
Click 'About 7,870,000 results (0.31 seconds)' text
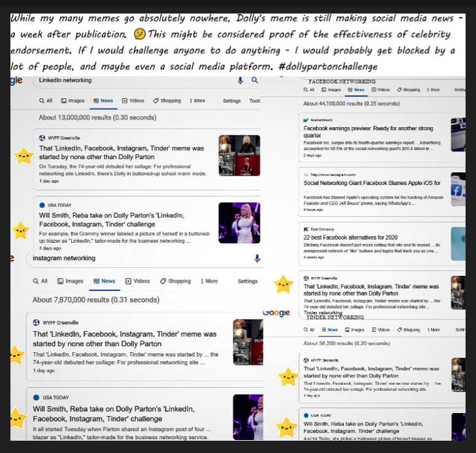[x=96, y=300]
